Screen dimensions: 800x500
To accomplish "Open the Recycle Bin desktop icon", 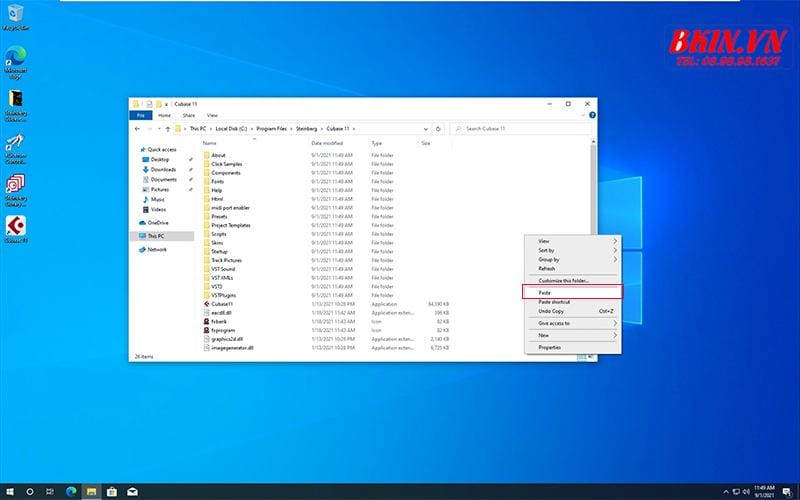I will pos(15,17).
